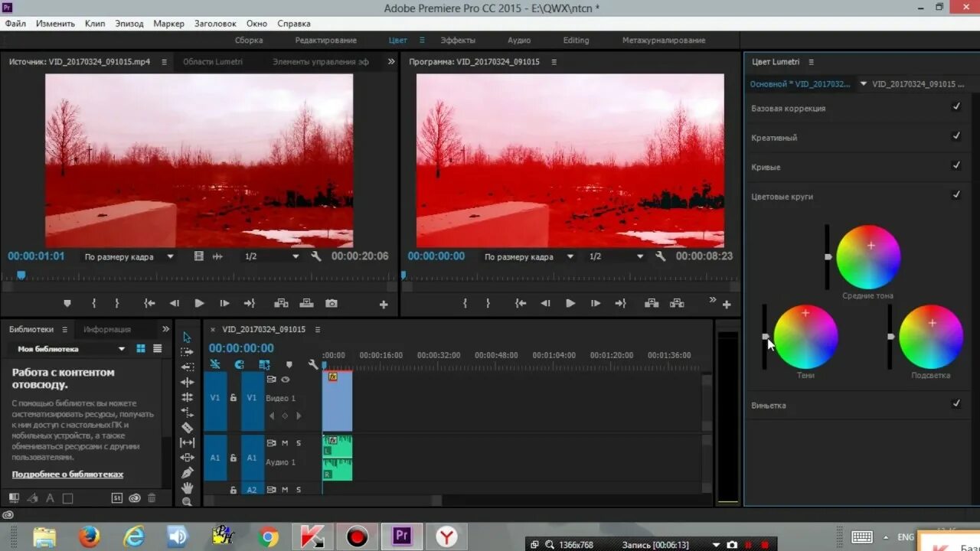The image size is (980, 551).
Task: Uncheck Кривые section checkbox
Action: (956, 165)
